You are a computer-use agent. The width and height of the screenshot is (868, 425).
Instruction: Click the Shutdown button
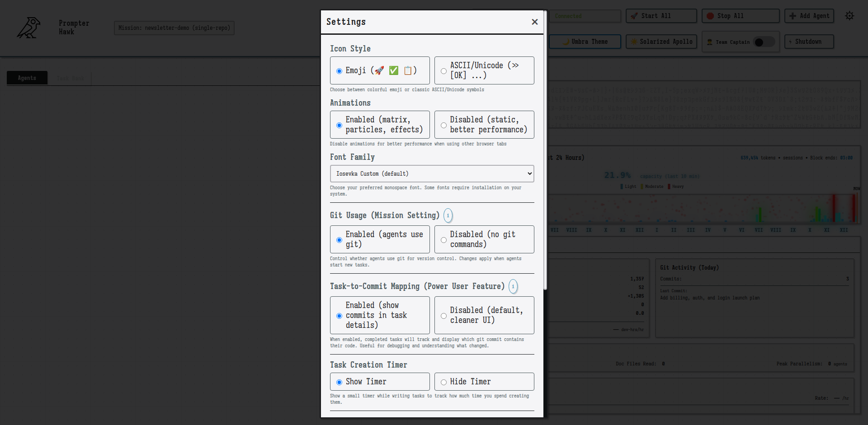(809, 42)
